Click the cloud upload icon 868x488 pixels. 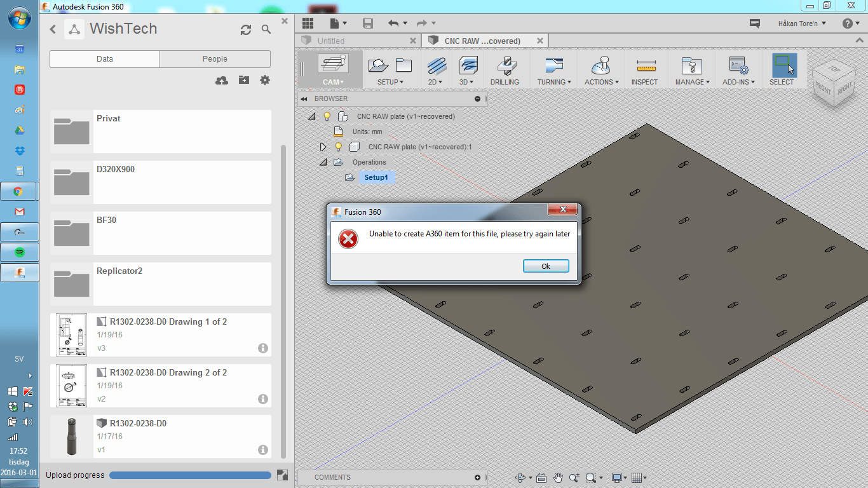click(x=222, y=80)
